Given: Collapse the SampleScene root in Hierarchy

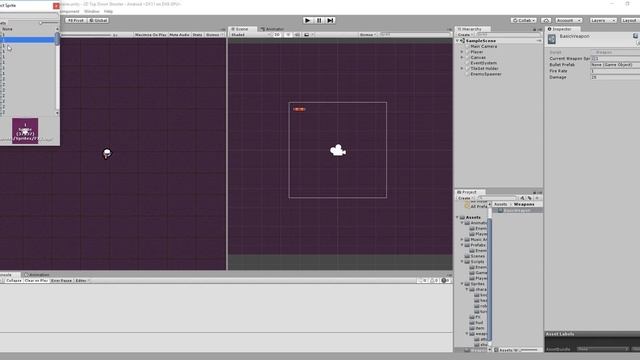Looking at the screenshot, I should tap(458, 41).
